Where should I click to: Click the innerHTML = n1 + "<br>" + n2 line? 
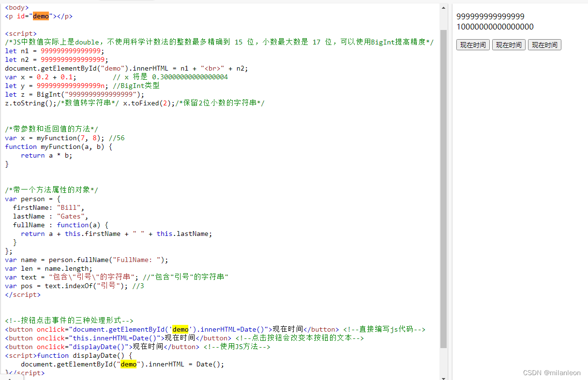(126, 68)
